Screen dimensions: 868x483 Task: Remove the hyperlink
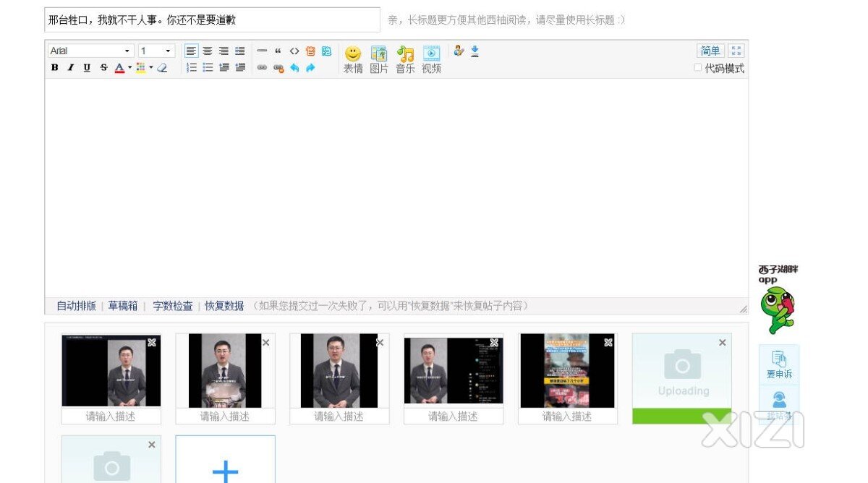(x=278, y=68)
